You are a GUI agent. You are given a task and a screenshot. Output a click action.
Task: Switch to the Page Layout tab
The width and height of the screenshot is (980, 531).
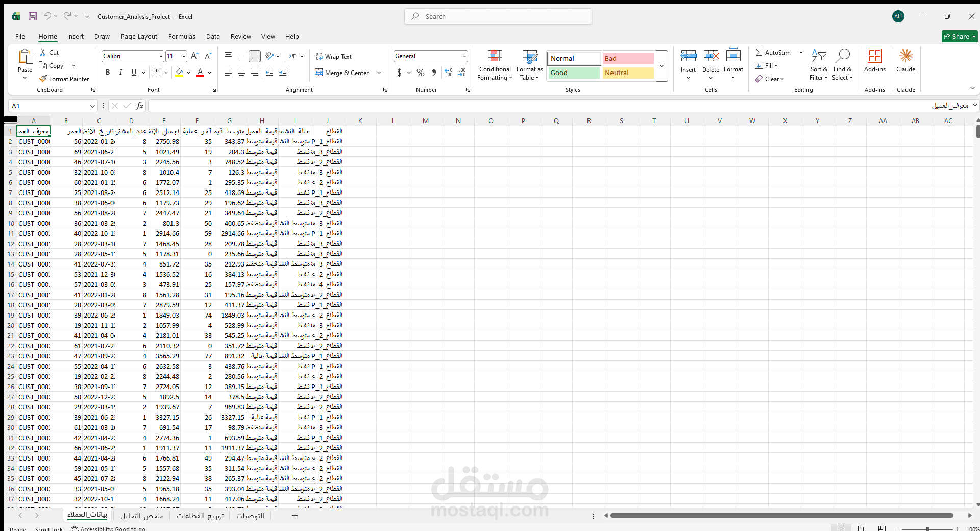pyautogui.click(x=139, y=37)
